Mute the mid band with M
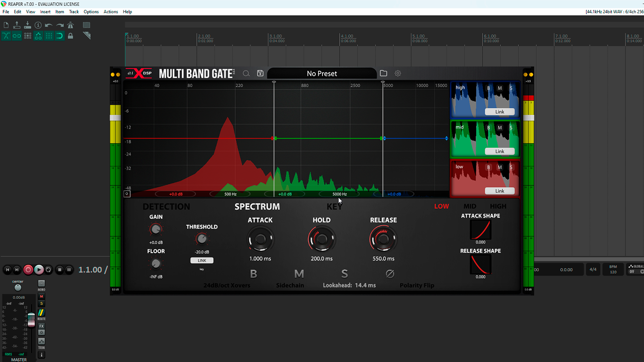Image resolution: width=644 pixels, height=362 pixels. [500, 128]
